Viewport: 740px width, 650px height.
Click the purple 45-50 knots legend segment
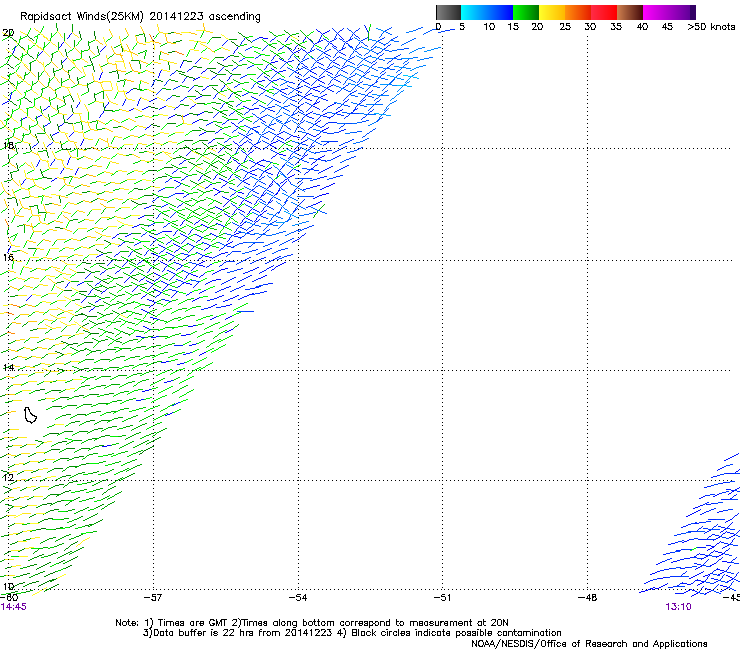pos(682,12)
